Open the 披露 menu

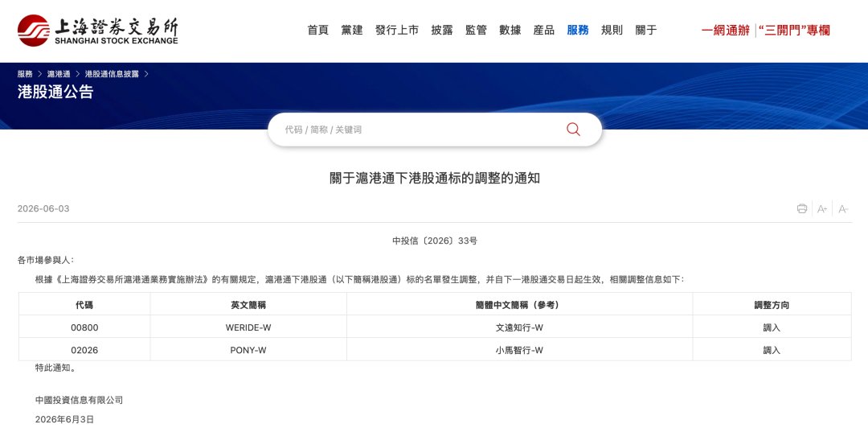(x=442, y=31)
